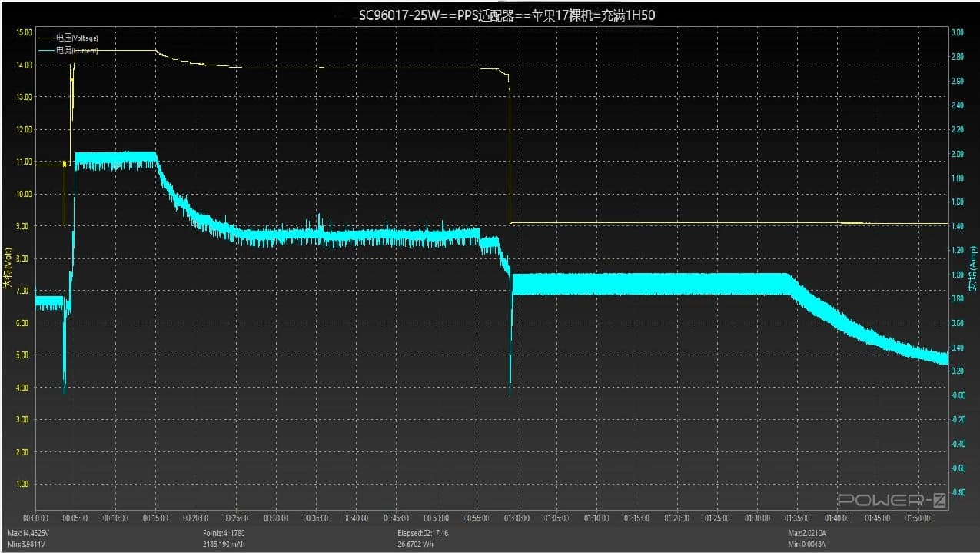Click the Max:2.0210A status value

coord(807,533)
